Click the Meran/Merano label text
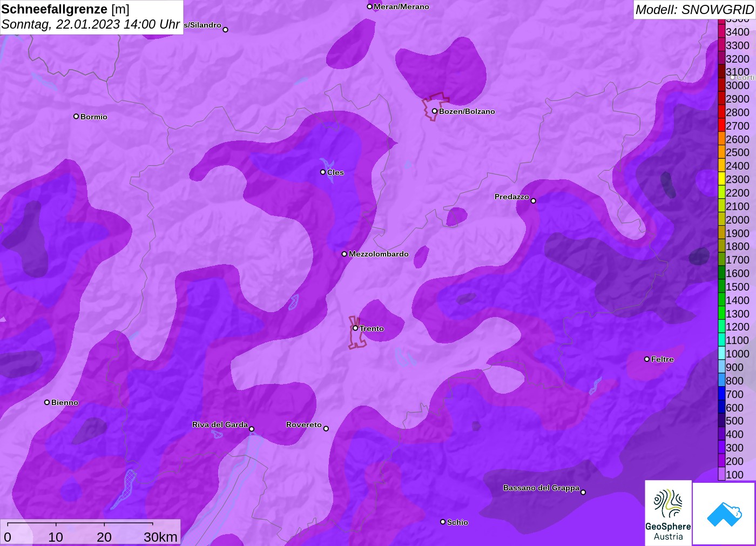The height and width of the screenshot is (546, 756). click(402, 6)
